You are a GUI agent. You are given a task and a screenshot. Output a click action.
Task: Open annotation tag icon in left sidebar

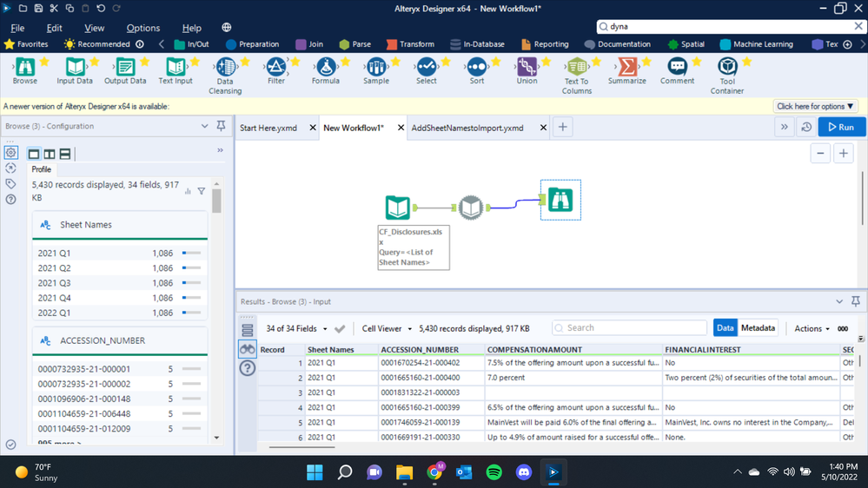(x=11, y=184)
